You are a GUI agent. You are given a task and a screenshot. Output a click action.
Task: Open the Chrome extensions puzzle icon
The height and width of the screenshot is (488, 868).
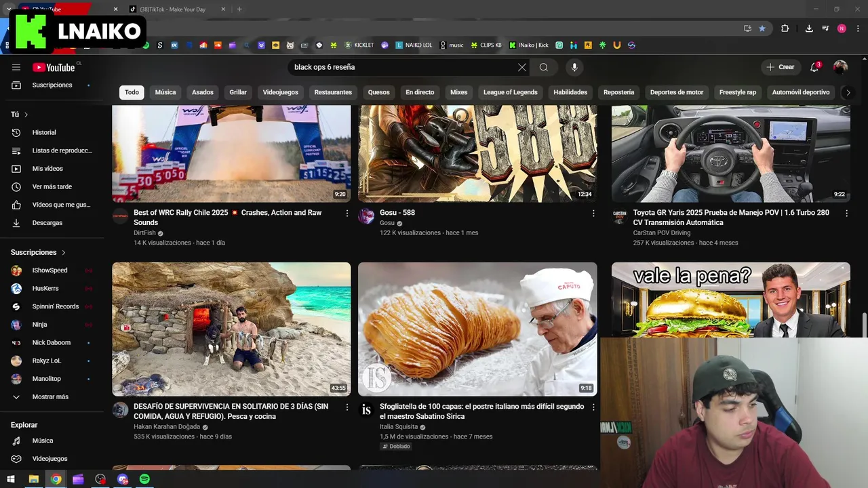coord(785,28)
